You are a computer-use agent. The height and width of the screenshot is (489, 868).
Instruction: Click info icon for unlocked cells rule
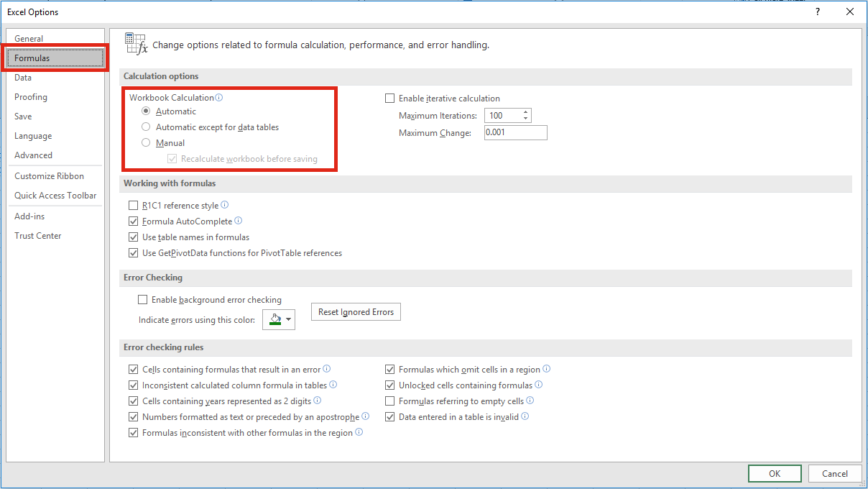point(539,385)
